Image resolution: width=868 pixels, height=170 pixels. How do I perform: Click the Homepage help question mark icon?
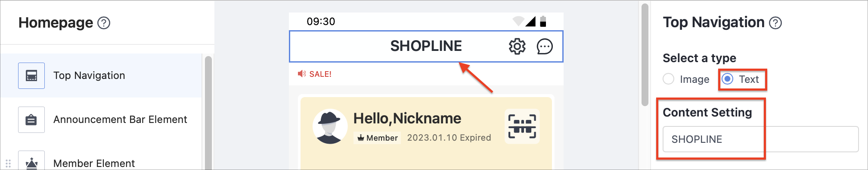coord(104,23)
